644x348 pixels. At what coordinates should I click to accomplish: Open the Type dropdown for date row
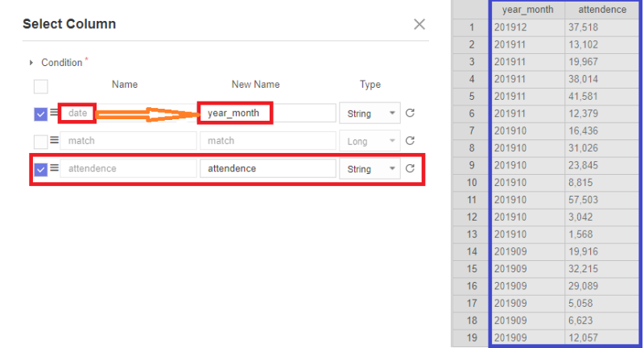click(x=369, y=113)
